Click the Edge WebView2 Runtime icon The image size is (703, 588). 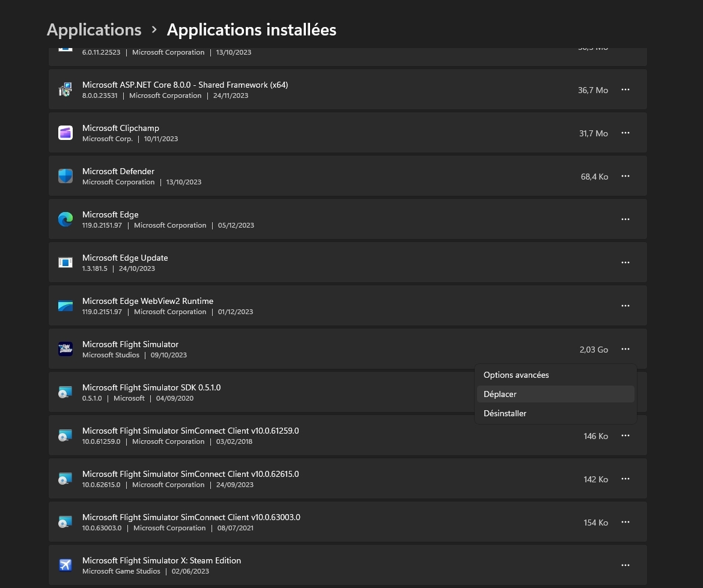[x=65, y=306]
